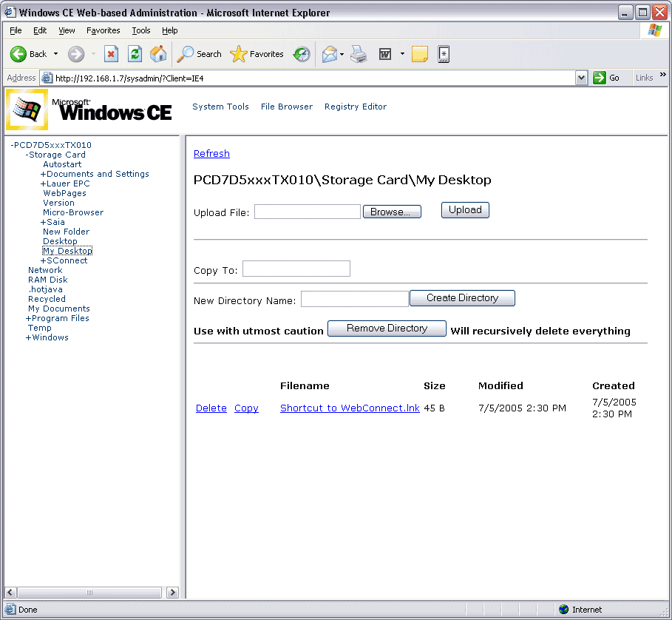This screenshot has height=620, width=672.
Task: Open Shortcut to WebConnect.lnk file link
Action: click(x=350, y=408)
